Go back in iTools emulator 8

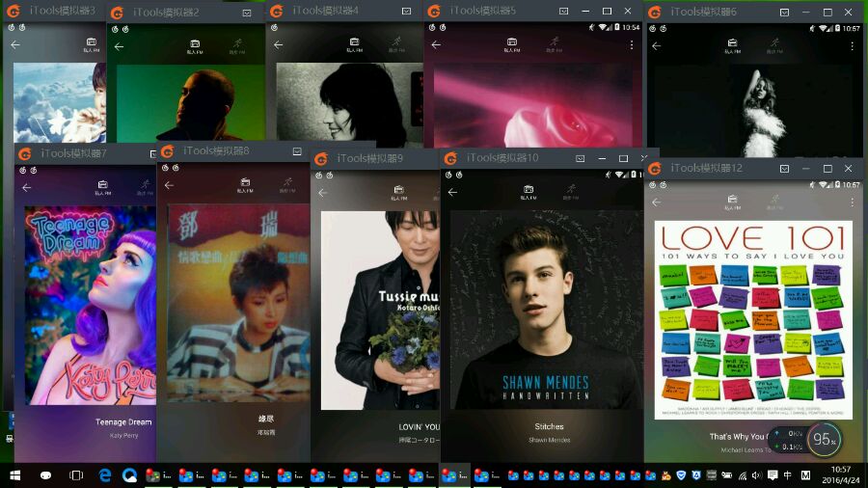(170, 185)
